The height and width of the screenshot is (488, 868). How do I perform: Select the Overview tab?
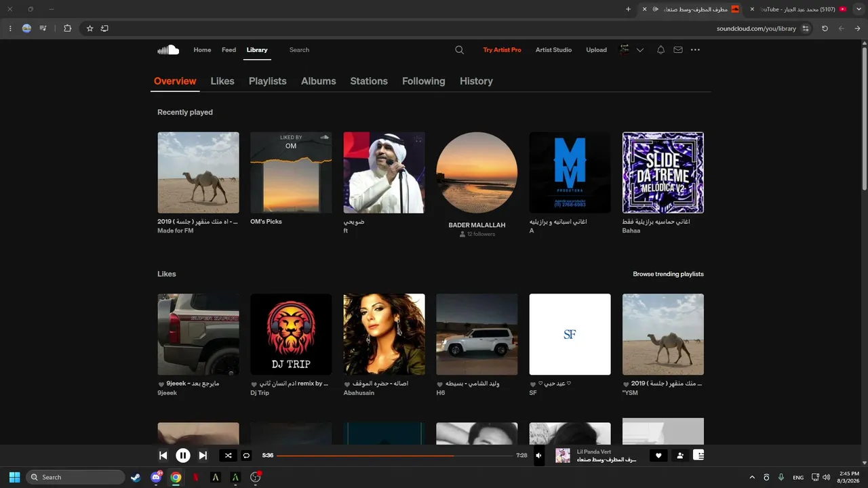(175, 81)
